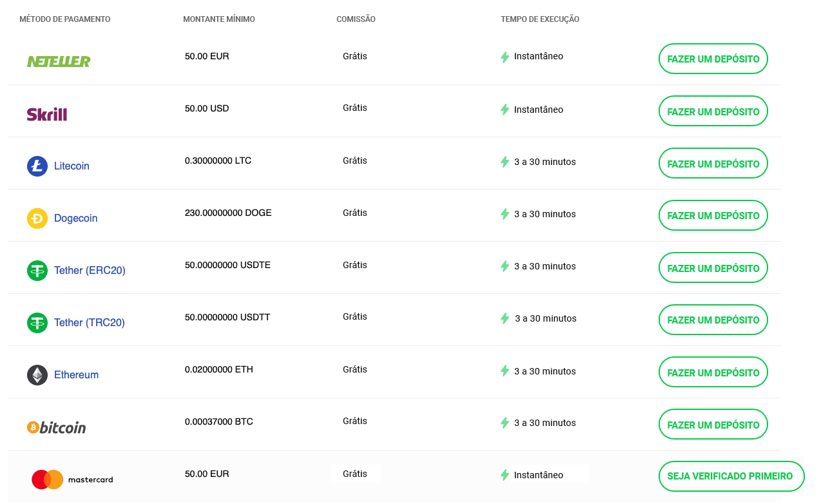This screenshot has height=504, width=821.
Task: Select the Skrill payment icon
Action: pyautogui.click(x=47, y=114)
